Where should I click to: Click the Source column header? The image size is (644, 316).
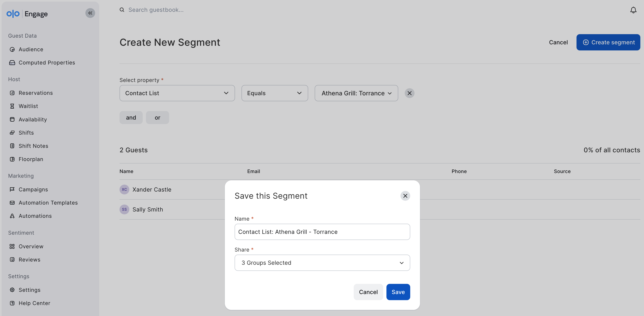click(562, 171)
